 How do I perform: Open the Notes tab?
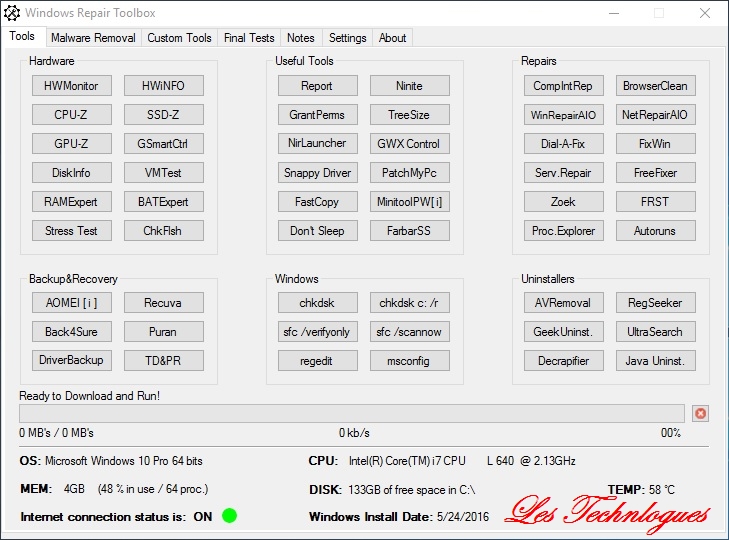300,38
